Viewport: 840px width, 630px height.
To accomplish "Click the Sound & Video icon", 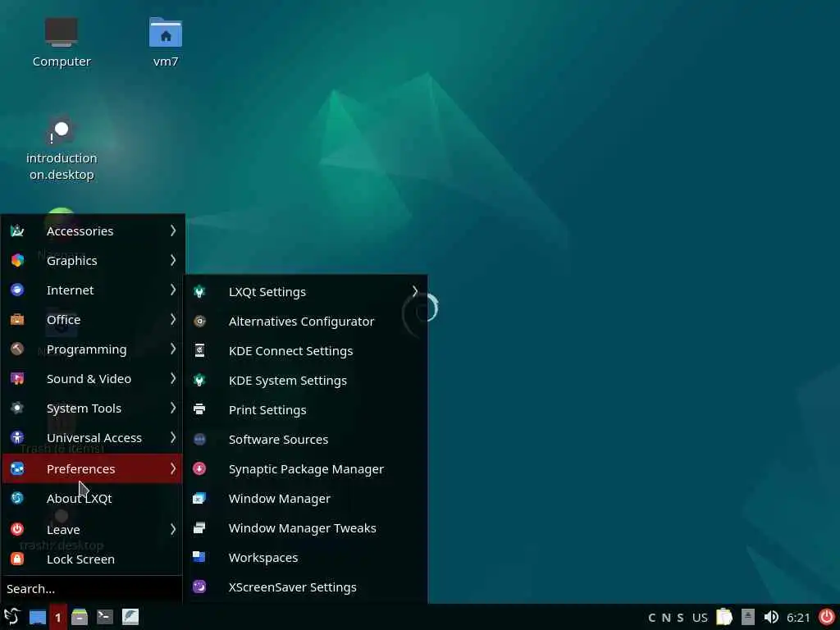I will click(17, 379).
